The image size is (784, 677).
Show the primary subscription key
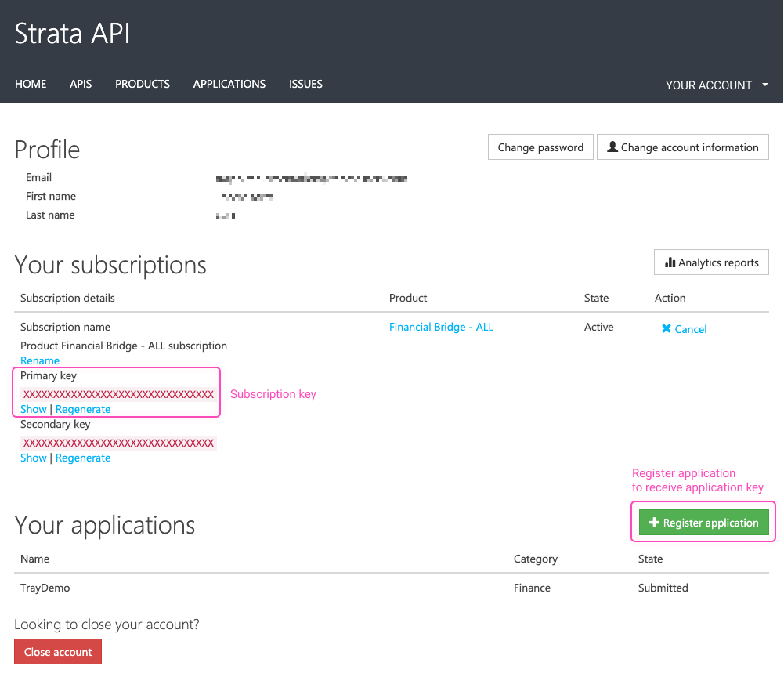click(33, 408)
